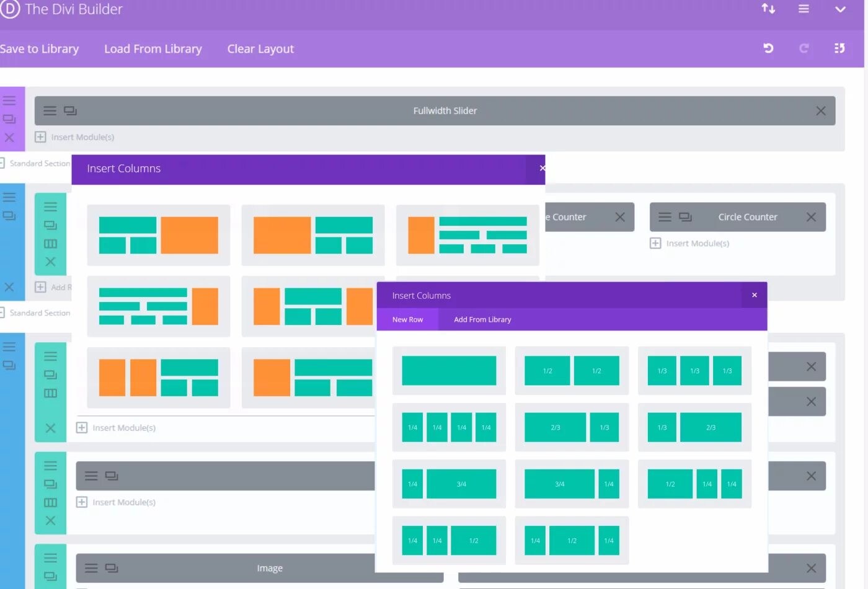Click Clear Layout
The height and width of the screenshot is (589, 868).
[260, 49]
